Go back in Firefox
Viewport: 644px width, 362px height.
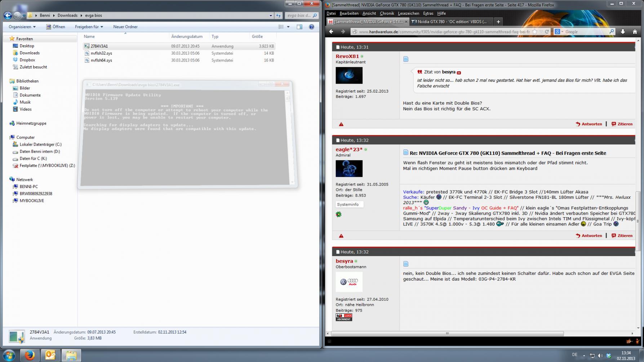click(x=331, y=32)
